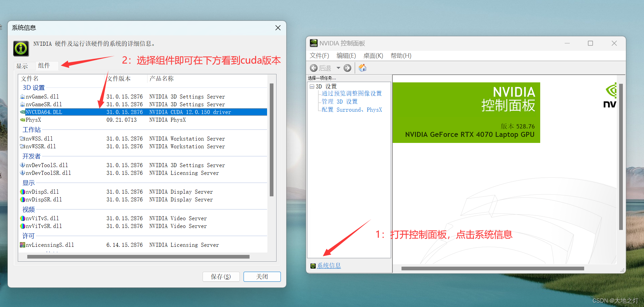Viewport: 644px width, 307px height.
Task: Click the component list vertical scrollbar
Action: pos(271,140)
